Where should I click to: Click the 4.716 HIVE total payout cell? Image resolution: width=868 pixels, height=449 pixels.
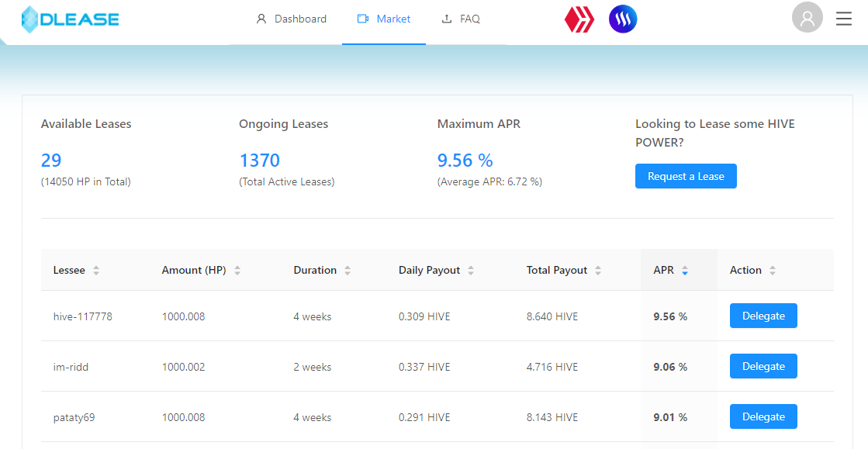552,367
